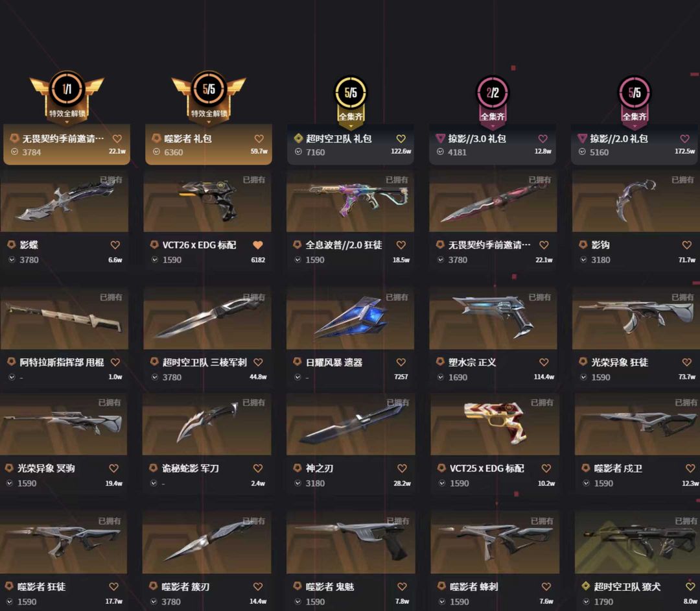Image resolution: width=700 pixels, height=611 pixels.
Task: Click the 1/1 特效全解锁 winged badge
Action: (x=67, y=95)
